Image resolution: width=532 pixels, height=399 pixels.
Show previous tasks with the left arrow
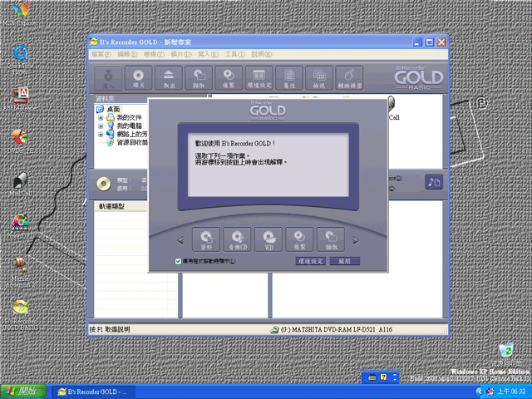pyautogui.click(x=180, y=240)
